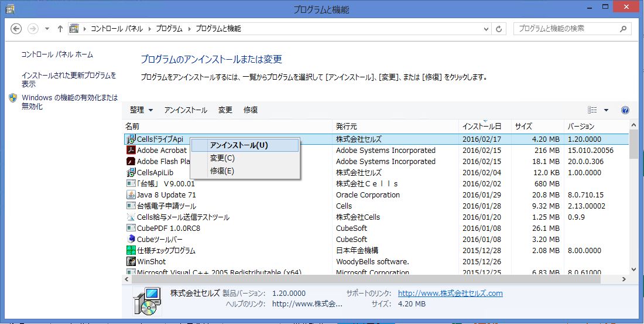This screenshot has width=644, height=324.
Task: Click the 変更 toolbar button
Action: coord(225,110)
